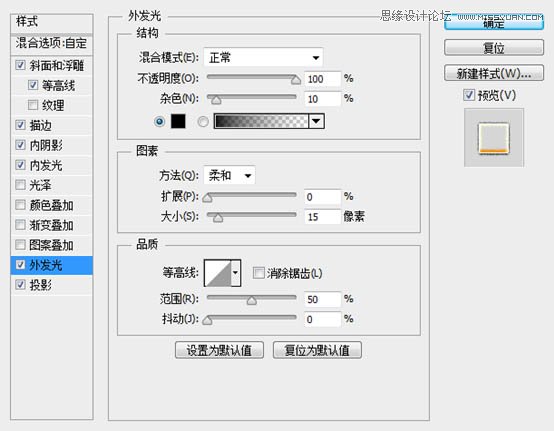
Task: Open the 渐变叠加 style settings
Action: [52, 225]
